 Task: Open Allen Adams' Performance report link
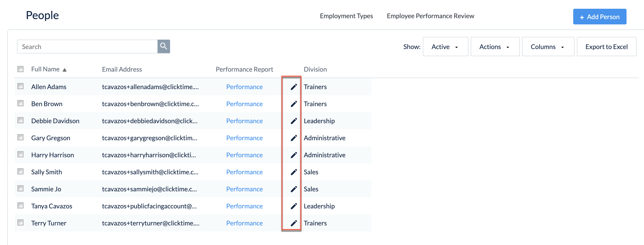[x=244, y=87]
